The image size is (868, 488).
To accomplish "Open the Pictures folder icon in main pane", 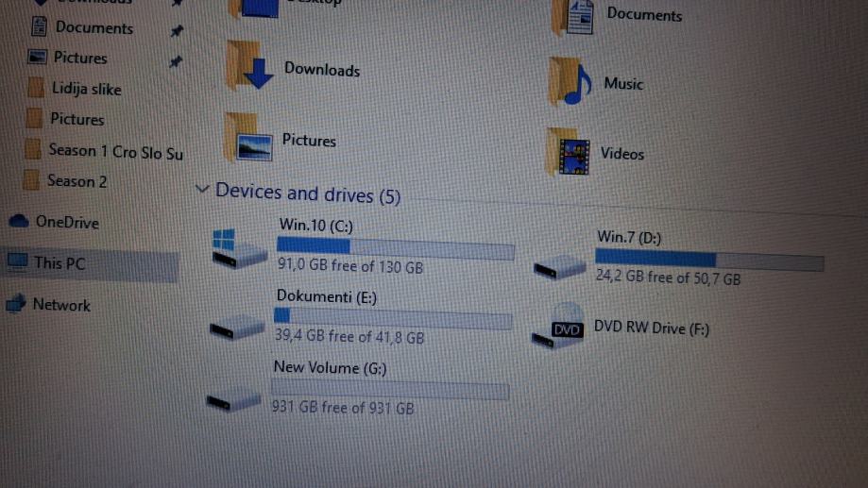I will 248,137.
